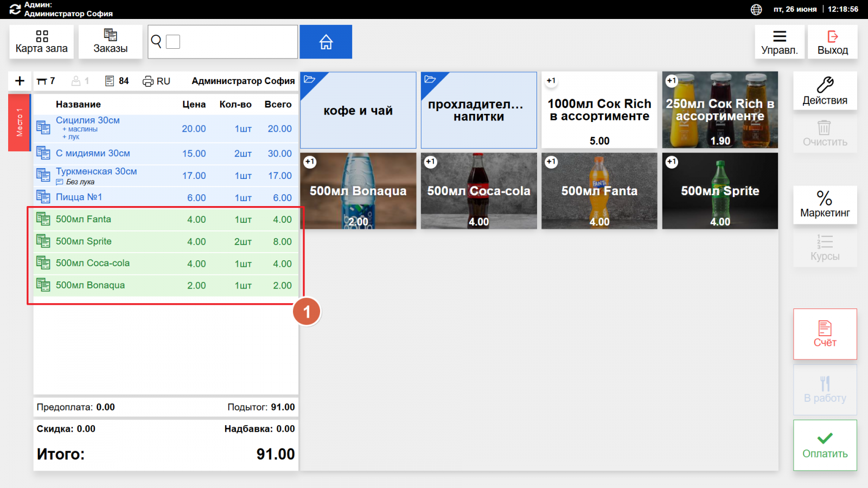Screen dimensions: 868x488
Task: Click the sync refresh icon
Action: click(x=15, y=9)
